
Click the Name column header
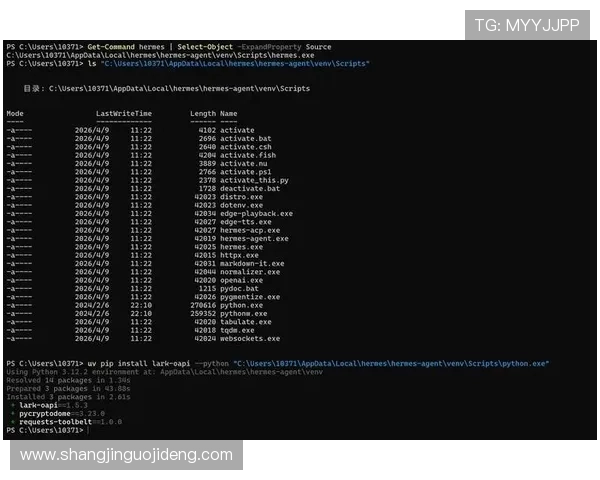228,113
